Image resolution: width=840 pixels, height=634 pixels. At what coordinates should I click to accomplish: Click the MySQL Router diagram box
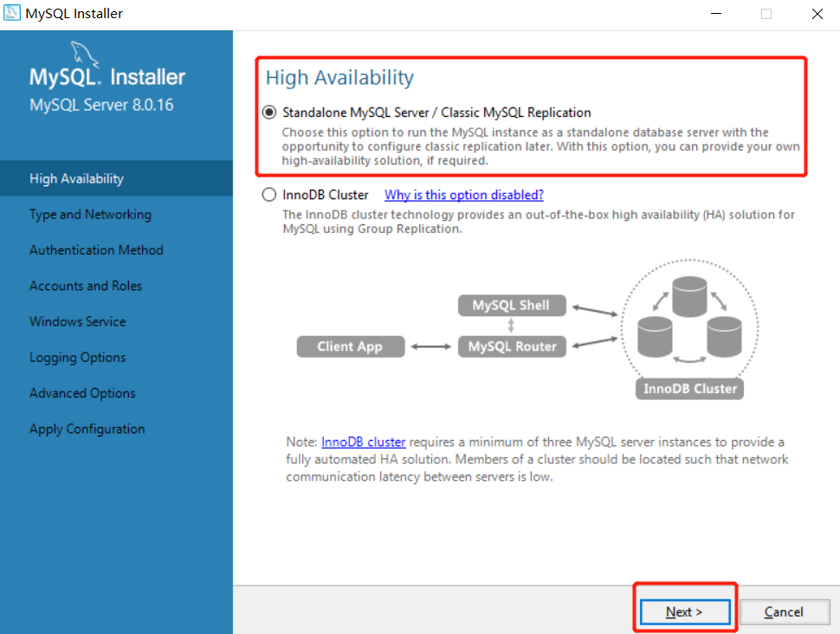[x=512, y=346]
